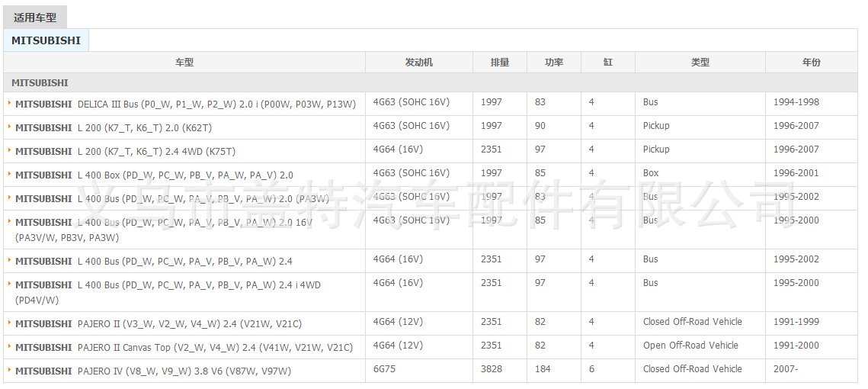Select Open Off-Road Vehicle type cell

click(x=691, y=346)
